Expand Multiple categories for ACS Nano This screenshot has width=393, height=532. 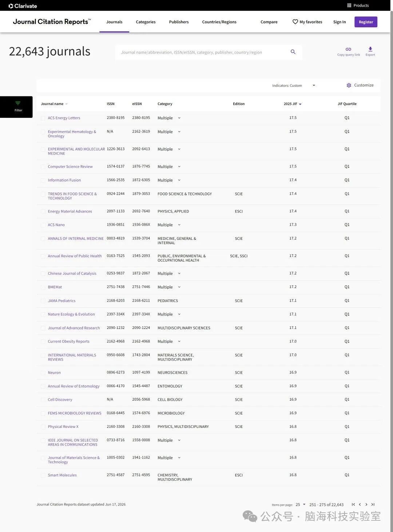click(x=179, y=225)
